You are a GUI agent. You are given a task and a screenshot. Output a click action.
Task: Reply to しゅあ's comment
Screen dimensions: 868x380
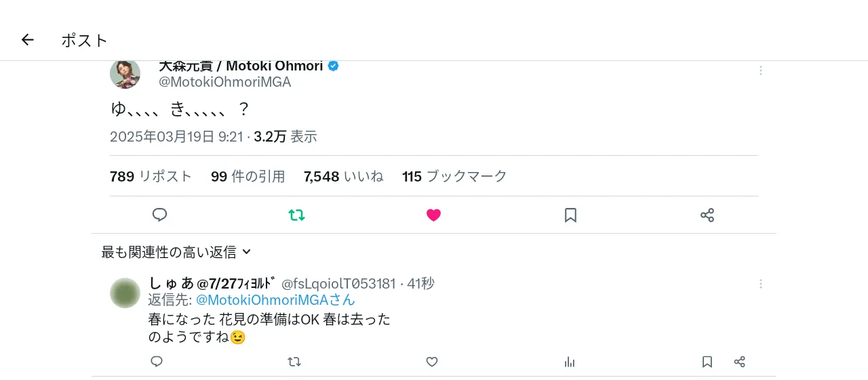tap(157, 362)
